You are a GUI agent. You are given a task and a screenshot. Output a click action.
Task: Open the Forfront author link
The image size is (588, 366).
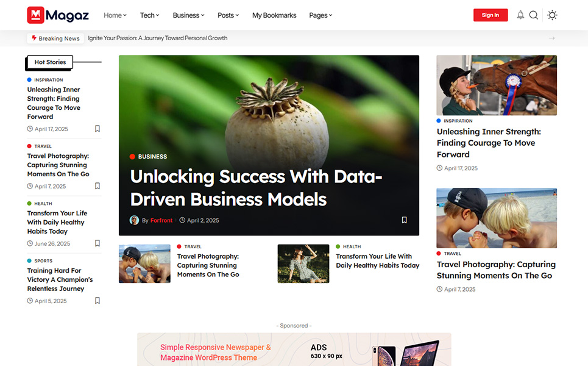pos(161,220)
